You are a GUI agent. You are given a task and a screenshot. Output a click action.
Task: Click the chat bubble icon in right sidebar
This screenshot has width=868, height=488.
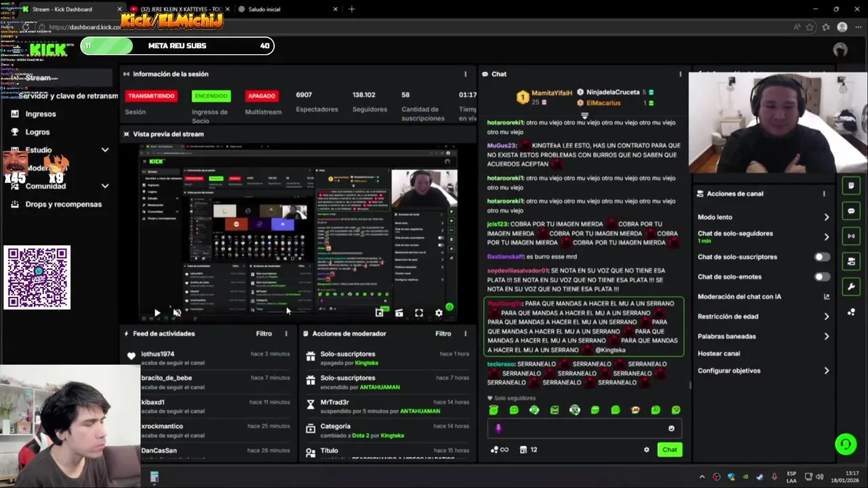click(x=851, y=211)
